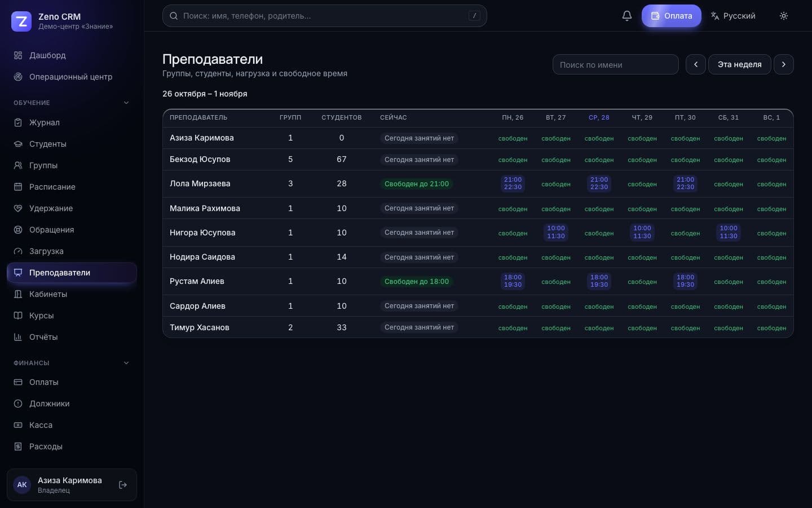The width and height of the screenshot is (812, 508).
Task: Click the СР, 28 column header
Action: 599,117
